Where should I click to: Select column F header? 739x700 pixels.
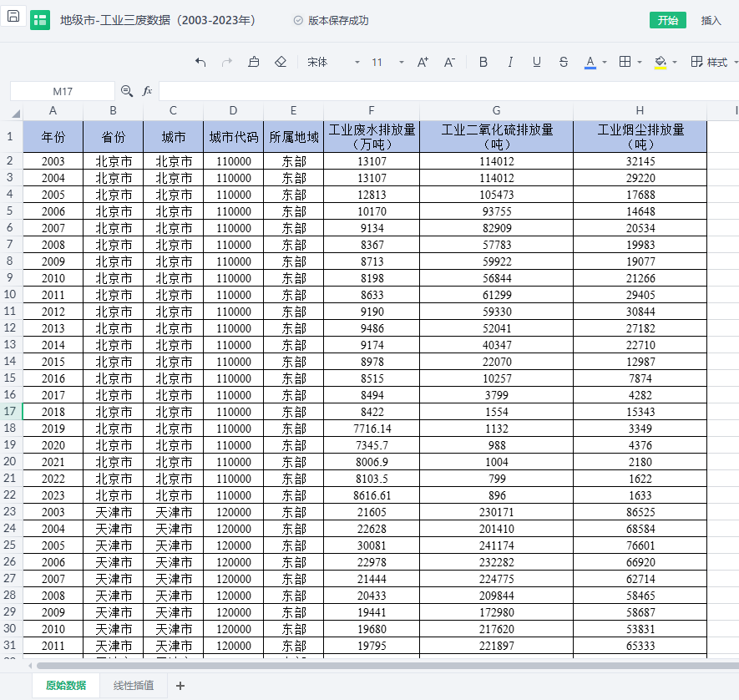[372, 111]
